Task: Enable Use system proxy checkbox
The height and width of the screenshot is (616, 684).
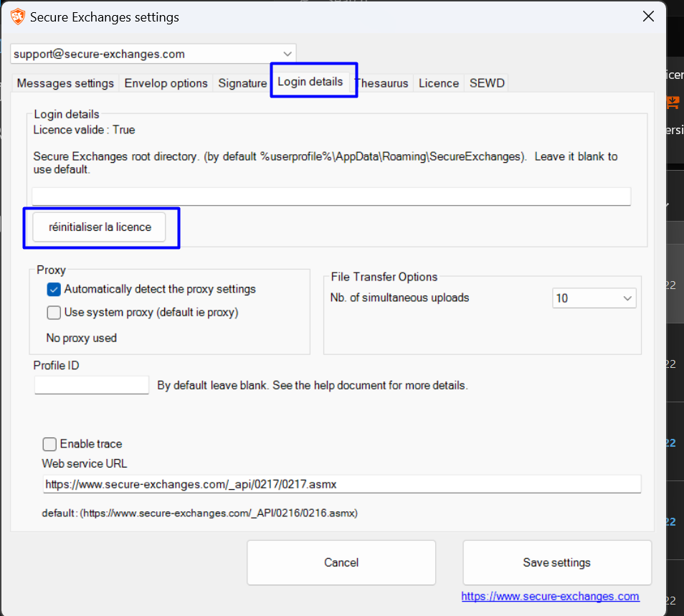Action: click(54, 313)
